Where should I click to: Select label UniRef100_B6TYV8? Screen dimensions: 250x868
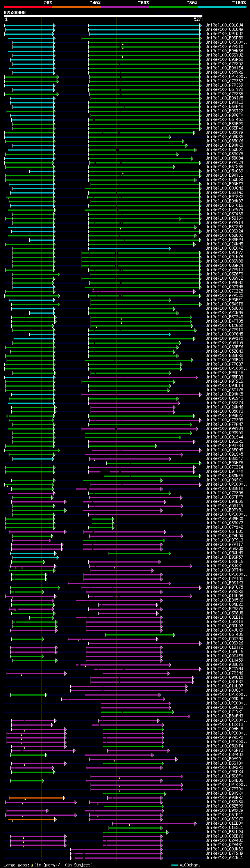pos(224,90)
